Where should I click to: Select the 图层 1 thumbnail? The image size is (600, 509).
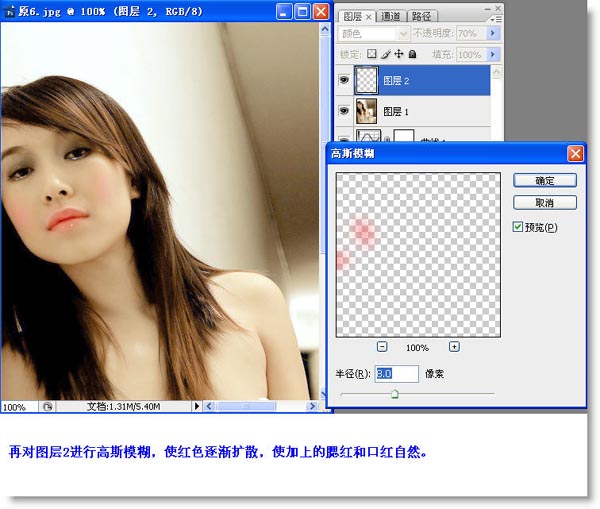[x=366, y=111]
